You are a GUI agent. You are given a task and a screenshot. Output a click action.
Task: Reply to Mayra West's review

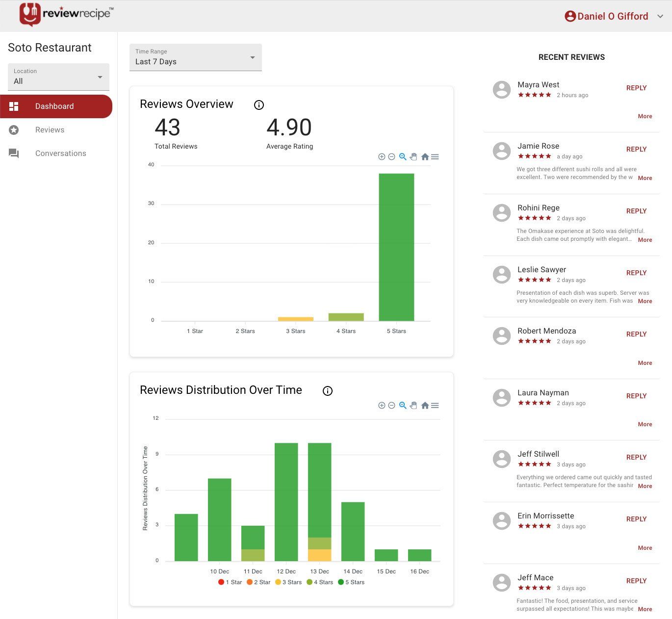point(636,88)
